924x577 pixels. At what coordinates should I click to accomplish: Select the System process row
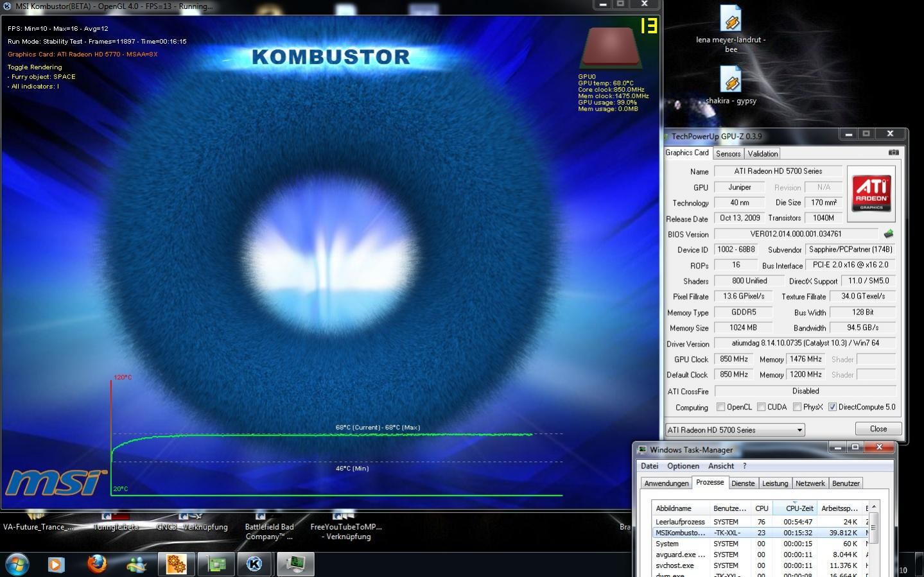[760, 544]
